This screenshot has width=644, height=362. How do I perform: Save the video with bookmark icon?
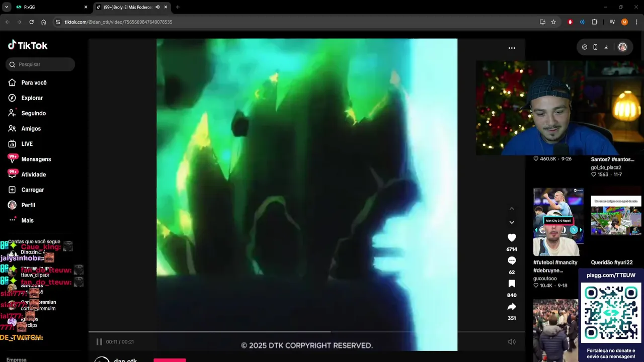click(512, 284)
